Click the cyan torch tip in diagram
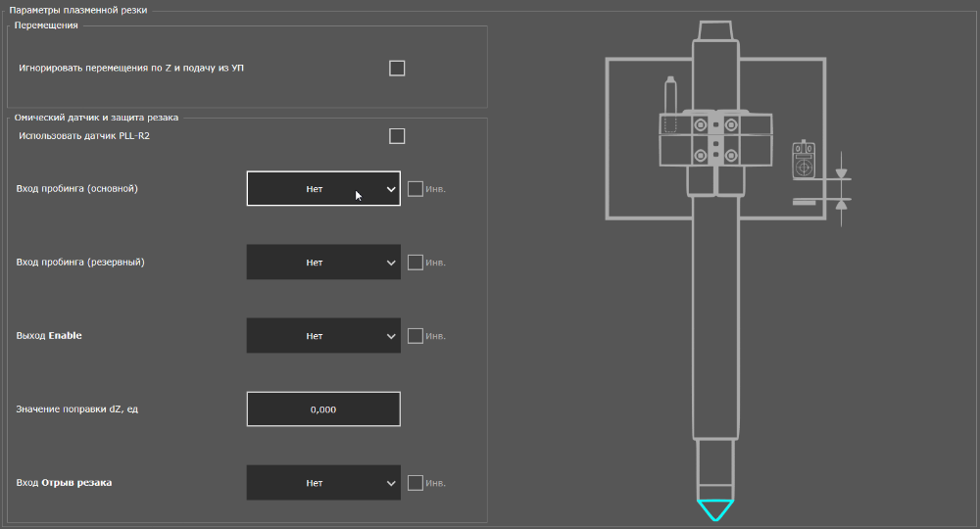Screen dimensions: 980x529 click(x=715, y=509)
